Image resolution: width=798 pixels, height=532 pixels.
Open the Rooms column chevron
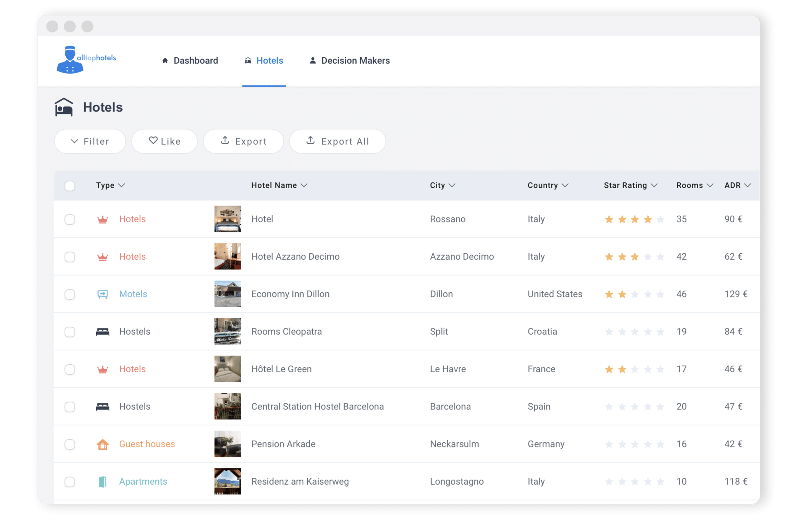coord(710,185)
